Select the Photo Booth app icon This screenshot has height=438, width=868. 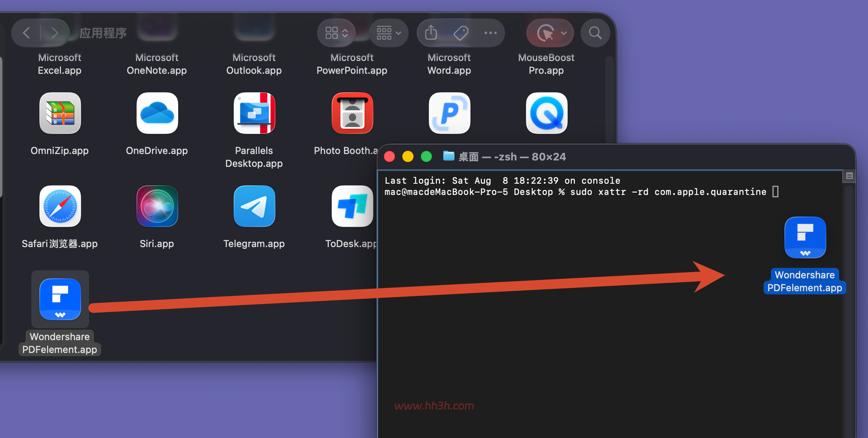pos(352,113)
